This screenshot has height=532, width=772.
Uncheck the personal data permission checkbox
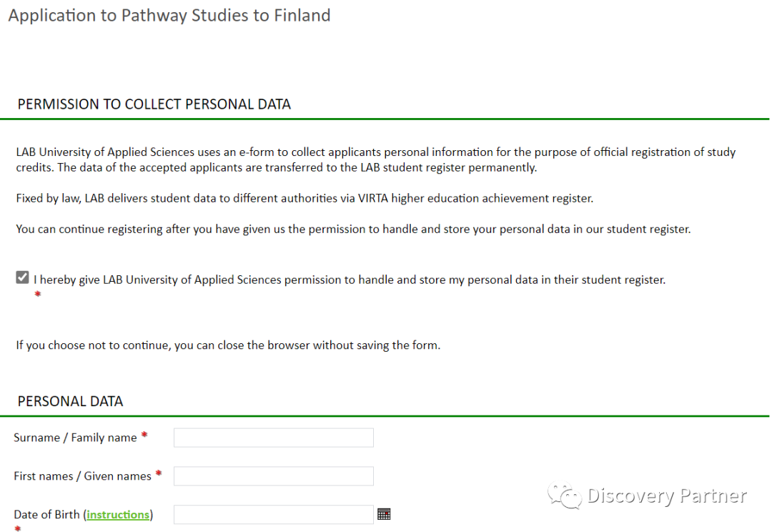(23, 278)
